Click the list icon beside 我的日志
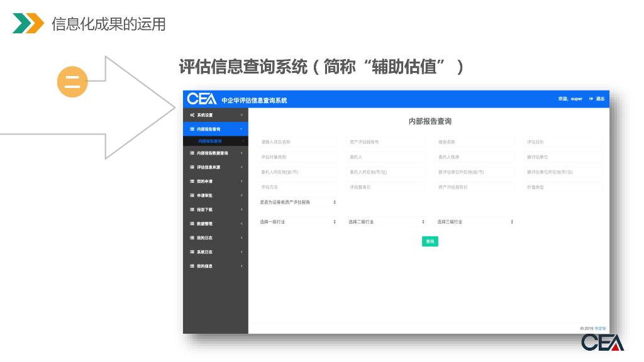The height and width of the screenshot is (362, 644). pos(192,238)
